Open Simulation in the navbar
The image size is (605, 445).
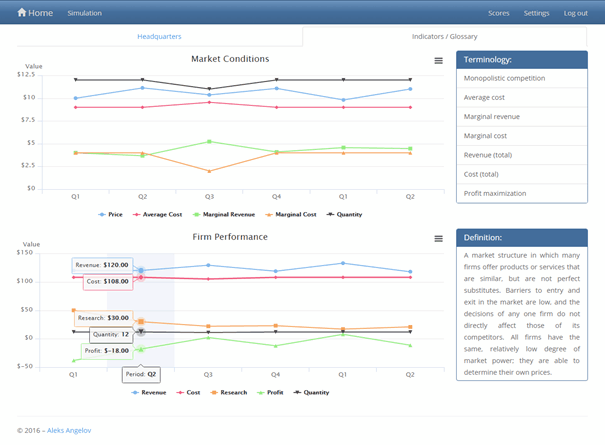tap(84, 13)
